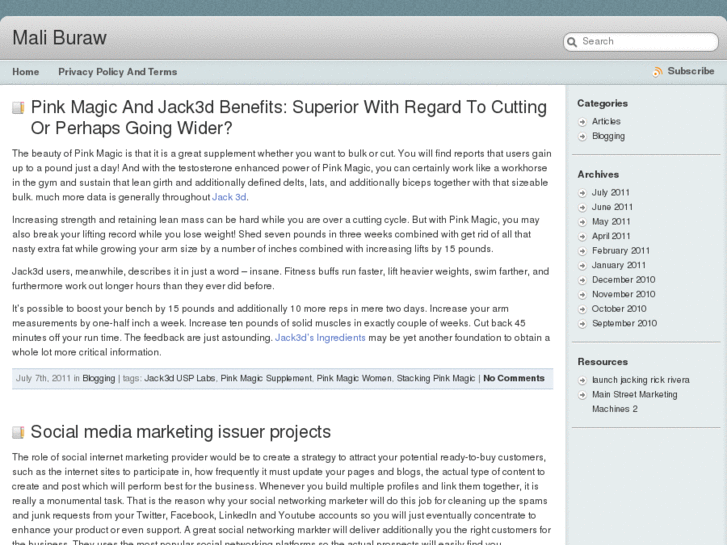Click the July 7th, 2011 post date
This screenshot has width=727, height=545.
(x=43, y=378)
